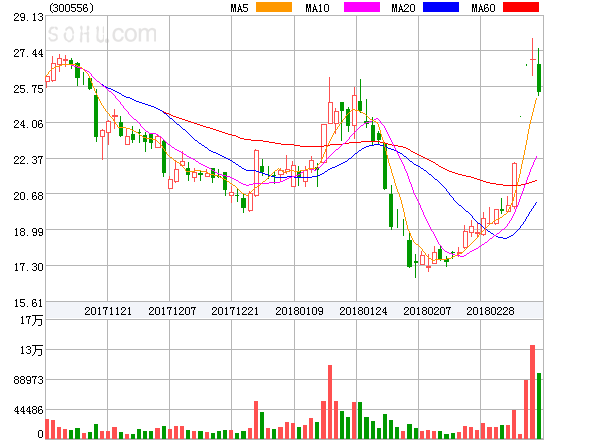Image resolution: width=600 pixels, height=440 pixels.
Task: Click the last green volume bar
Action: (539, 406)
